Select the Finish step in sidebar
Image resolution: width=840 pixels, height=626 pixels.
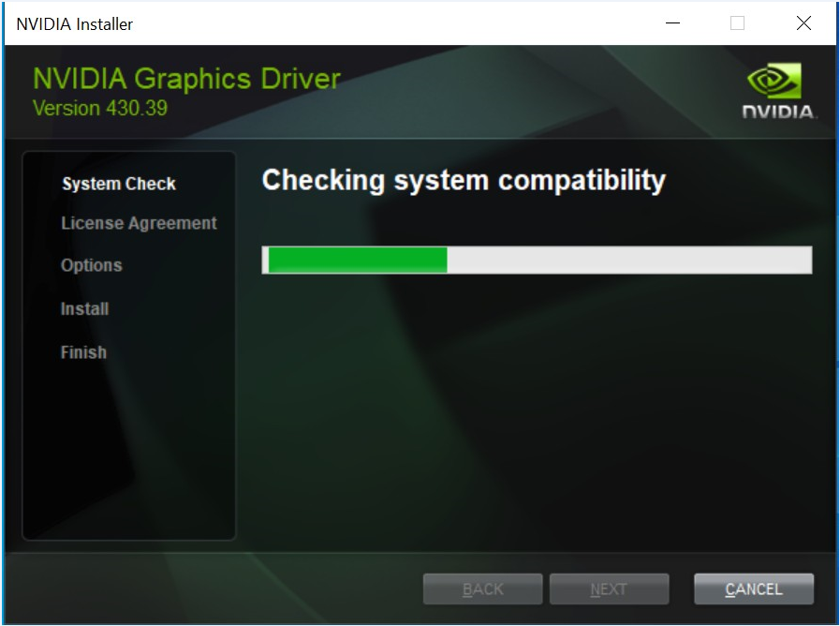coord(83,352)
